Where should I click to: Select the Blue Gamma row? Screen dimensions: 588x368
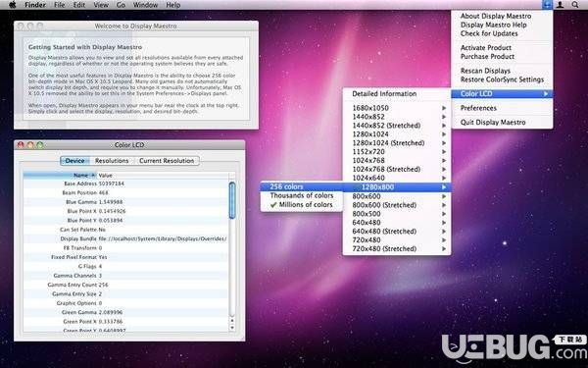125,202
